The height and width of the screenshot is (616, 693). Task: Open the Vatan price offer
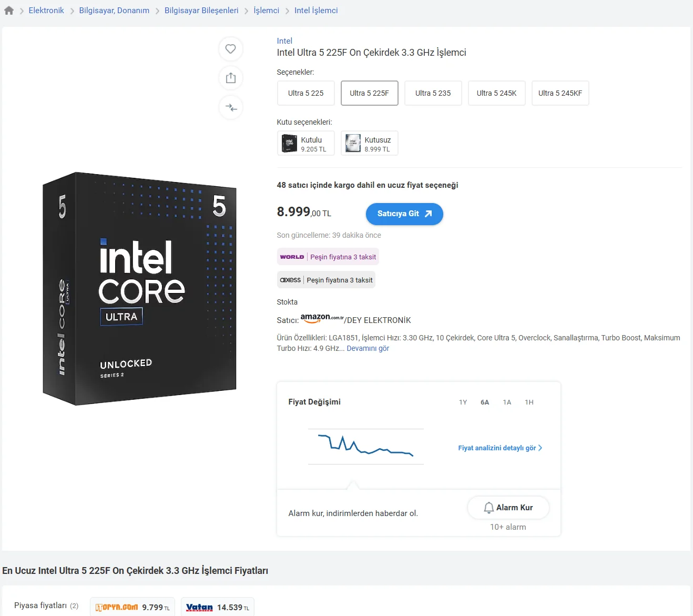217,607
